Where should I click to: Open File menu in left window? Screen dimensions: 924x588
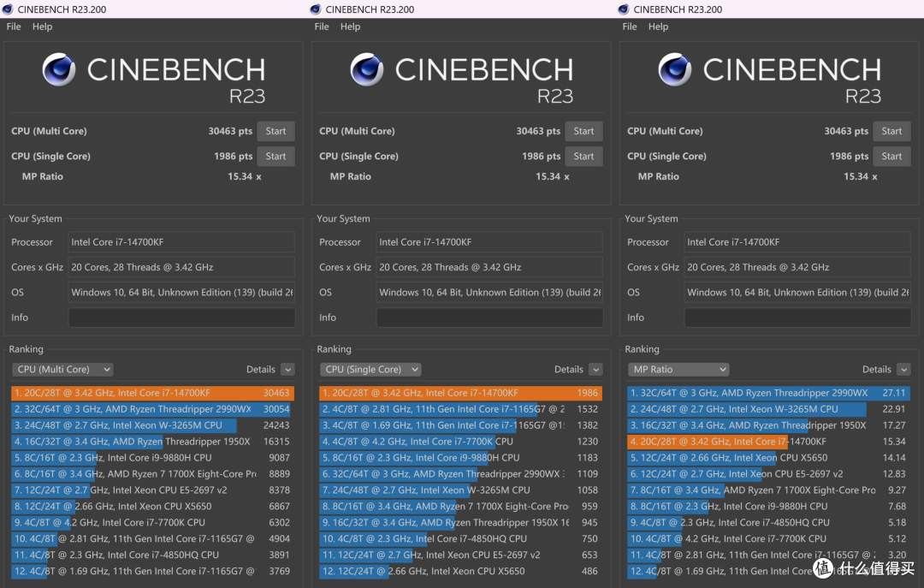pos(14,27)
